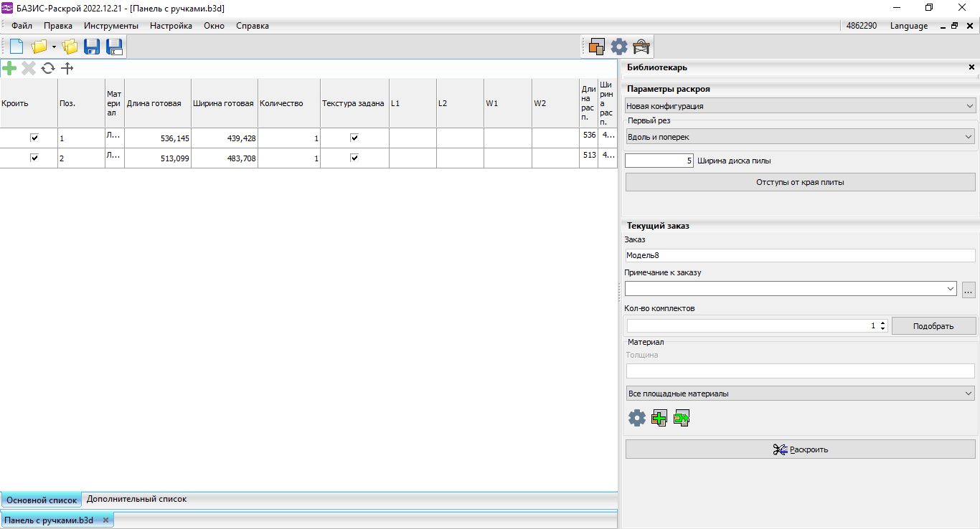Uncheck Кроить checkbox for position 1
980x529 pixels.
click(x=34, y=138)
